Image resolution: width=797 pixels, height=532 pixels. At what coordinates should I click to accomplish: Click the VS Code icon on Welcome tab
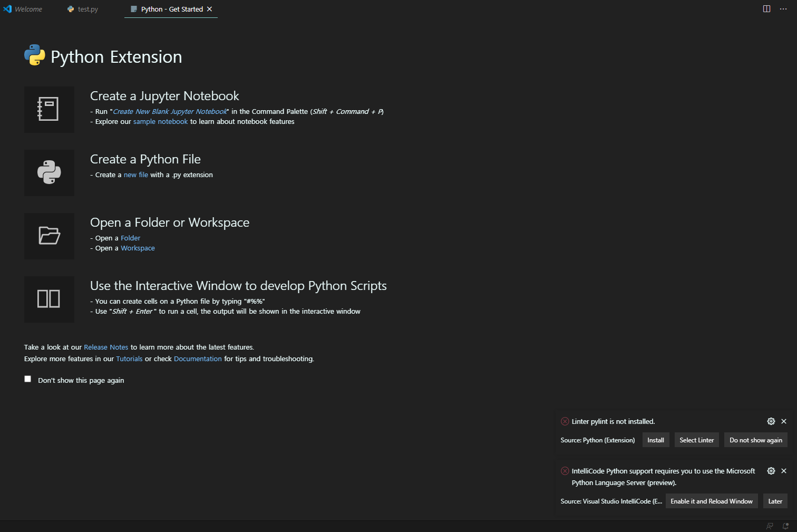coord(7,9)
